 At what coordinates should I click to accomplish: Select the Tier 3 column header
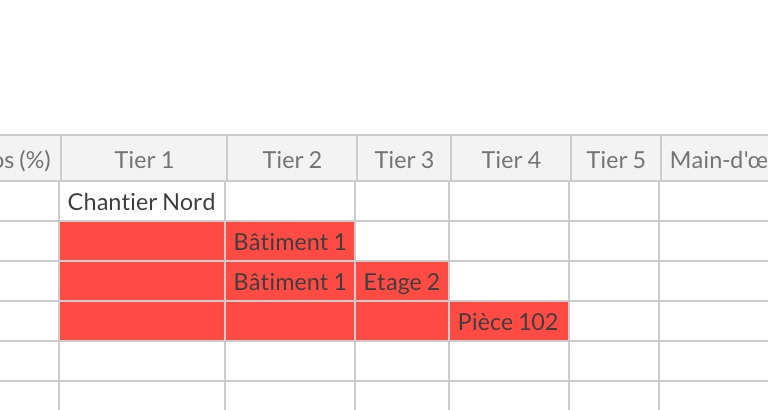pos(404,158)
